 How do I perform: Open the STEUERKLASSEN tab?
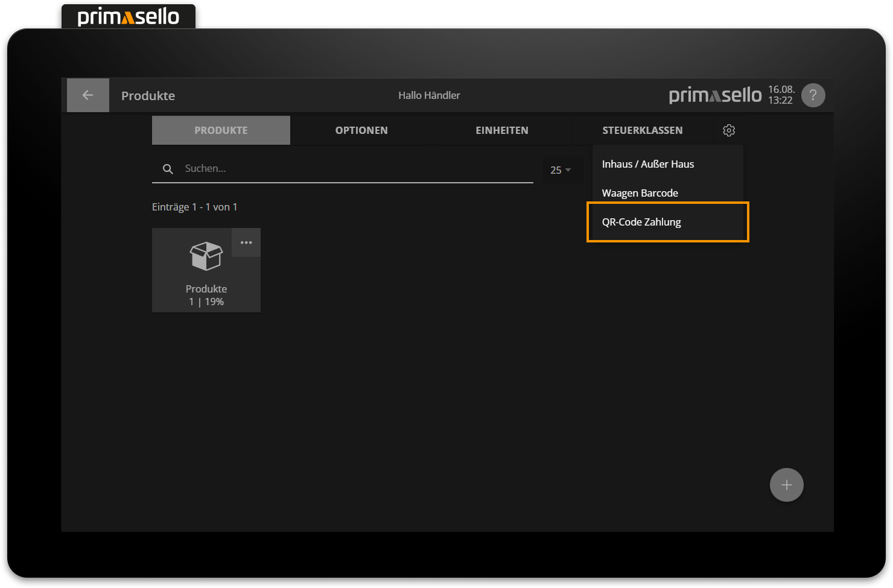(642, 130)
